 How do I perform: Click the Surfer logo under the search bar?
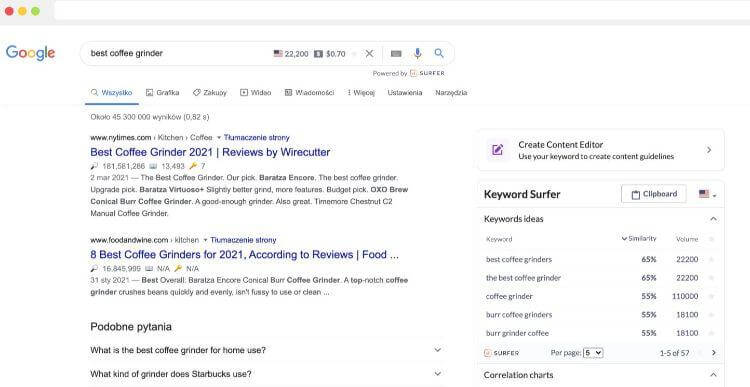[x=427, y=73]
